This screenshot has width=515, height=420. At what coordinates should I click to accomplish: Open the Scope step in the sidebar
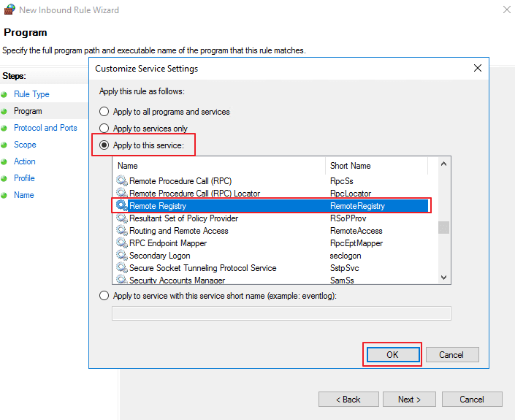(25, 145)
